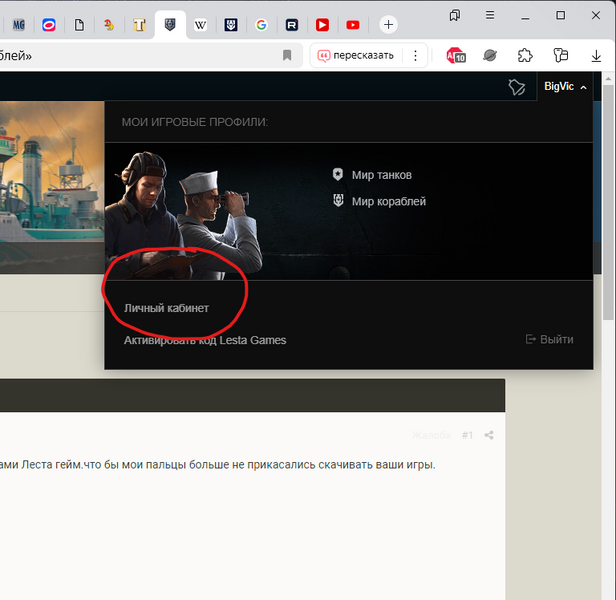Switch to the MG browser tab
The width and height of the screenshot is (616, 600).
click(x=18, y=25)
